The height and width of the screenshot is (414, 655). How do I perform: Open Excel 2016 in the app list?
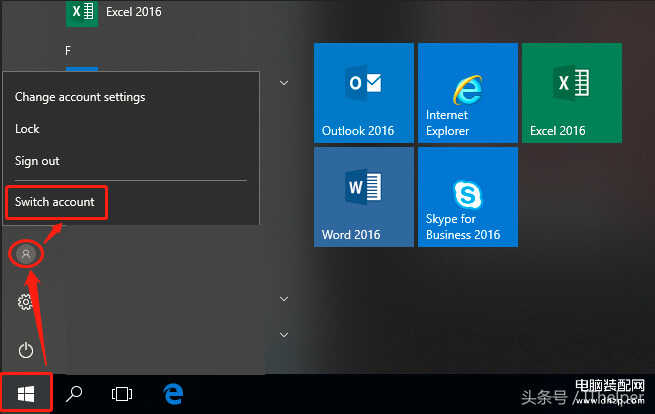114,12
